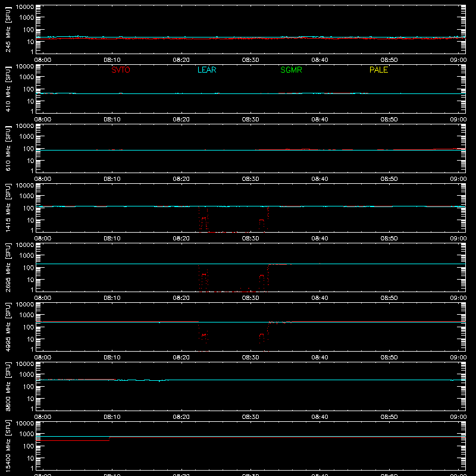476x476 pixels.
Task: Select the 8800 MHz [SFU] axis label
Action: pyautogui.click(x=8, y=386)
